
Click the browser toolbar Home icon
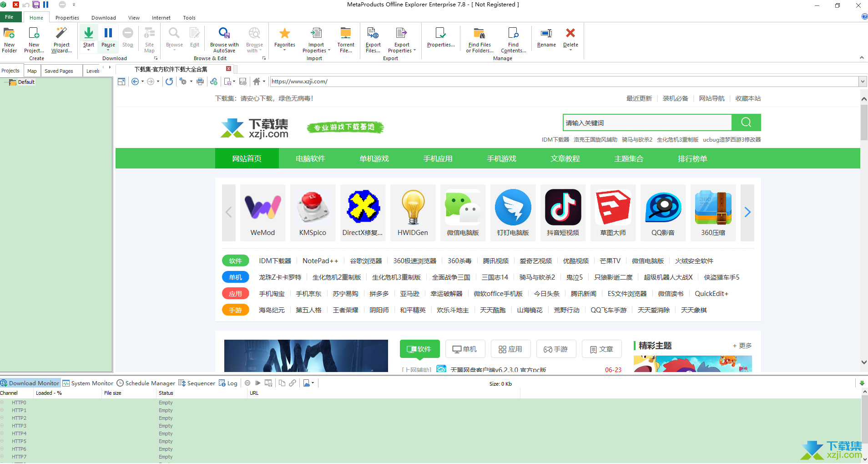pos(257,82)
